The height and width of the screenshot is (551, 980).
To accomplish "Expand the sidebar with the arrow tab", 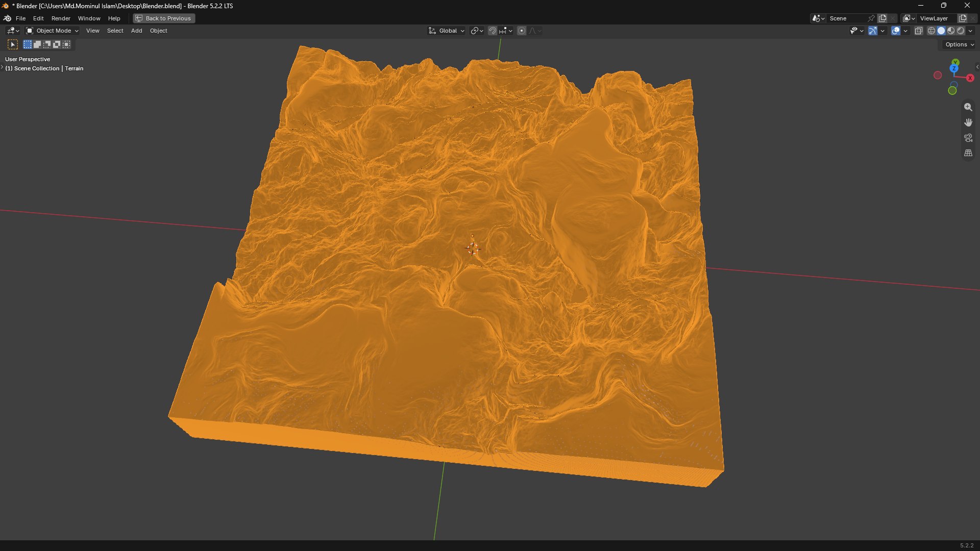I will coord(977,67).
